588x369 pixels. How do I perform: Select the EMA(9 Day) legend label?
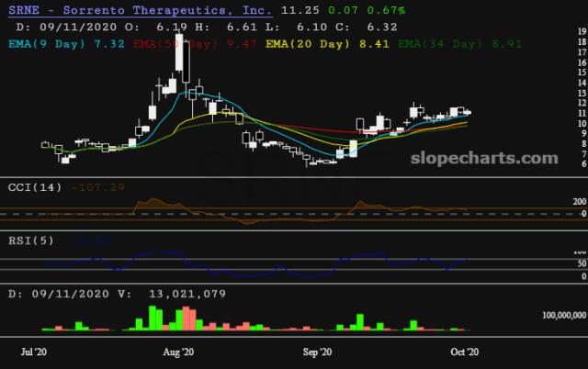[66, 44]
